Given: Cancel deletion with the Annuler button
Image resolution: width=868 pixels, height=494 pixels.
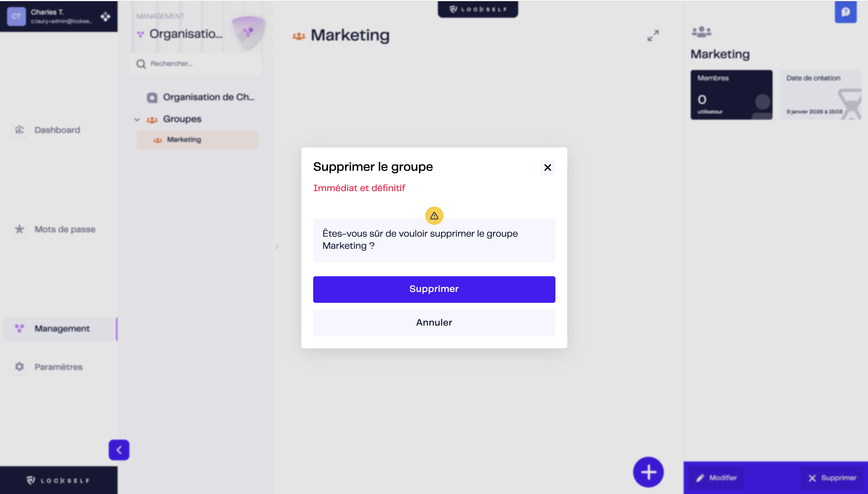Looking at the screenshot, I should (434, 323).
